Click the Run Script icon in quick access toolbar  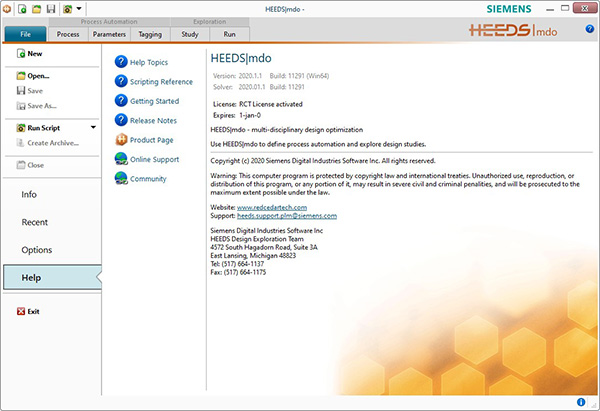(68, 9)
